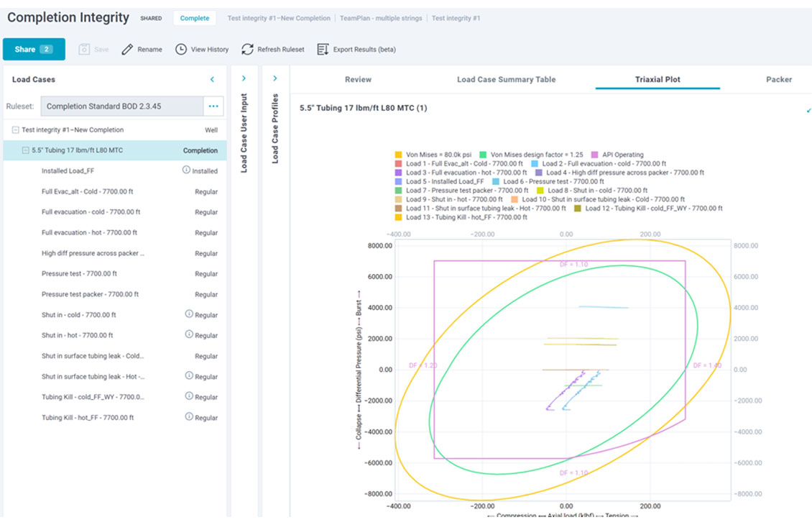Collapse the Load Cases panel chevron

click(x=212, y=80)
